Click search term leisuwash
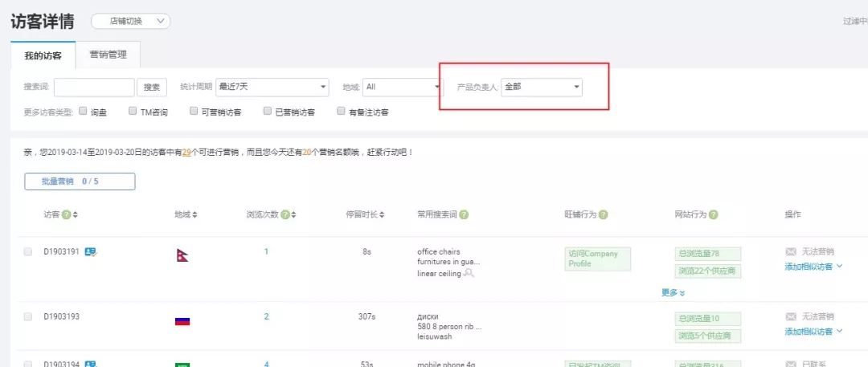Image resolution: width=868 pixels, height=367 pixels. click(434, 336)
